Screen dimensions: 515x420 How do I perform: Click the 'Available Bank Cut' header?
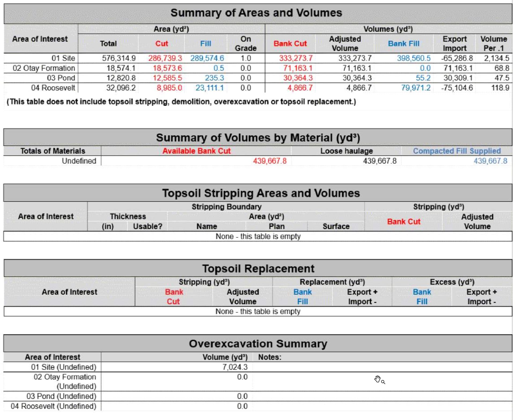click(197, 151)
